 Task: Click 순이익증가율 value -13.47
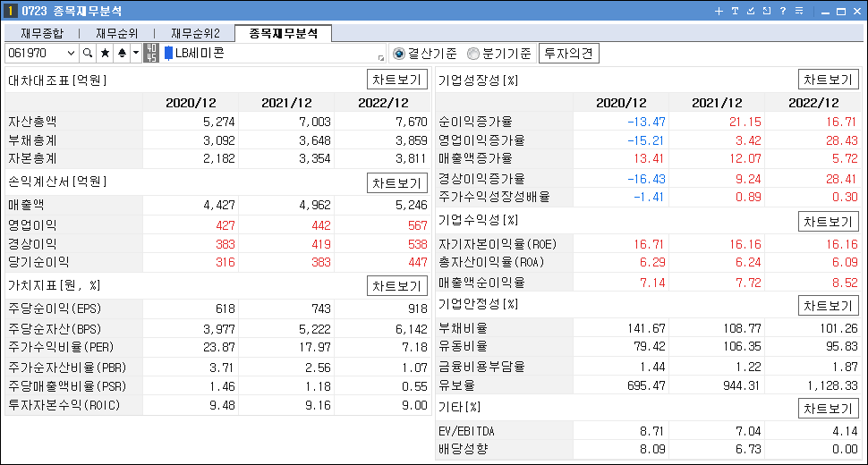pyautogui.click(x=646, y=122)
